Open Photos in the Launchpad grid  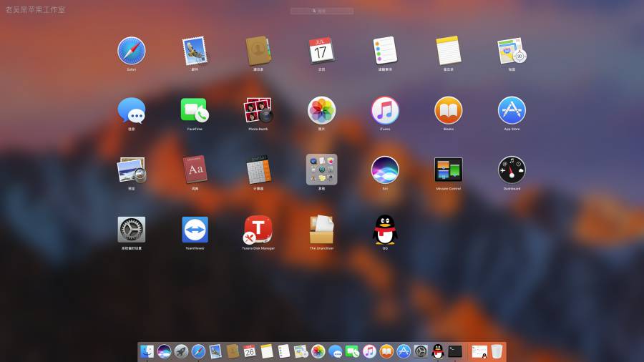click(x=321, y=110)
